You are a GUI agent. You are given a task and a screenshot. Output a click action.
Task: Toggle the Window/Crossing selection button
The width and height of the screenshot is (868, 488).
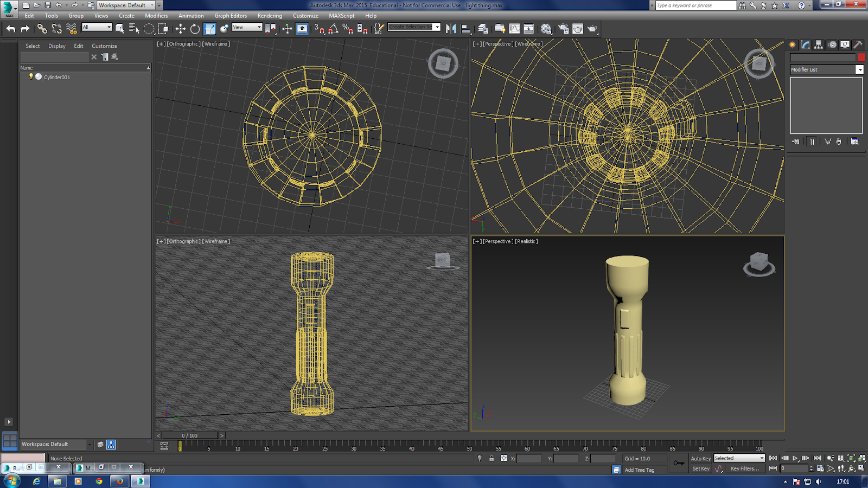coord(163,29)
